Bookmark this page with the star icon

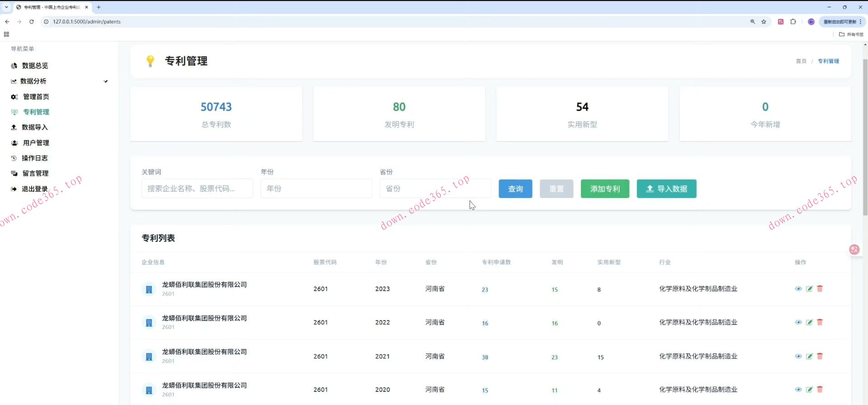[764, 22]
